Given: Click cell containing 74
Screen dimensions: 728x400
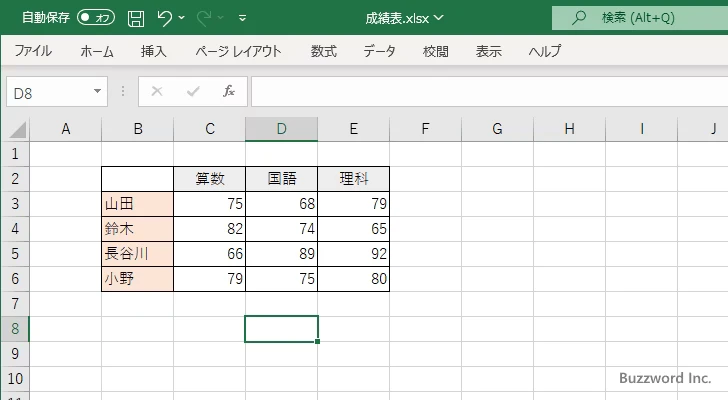Looking at the screenshot, I should coord(281,229).
